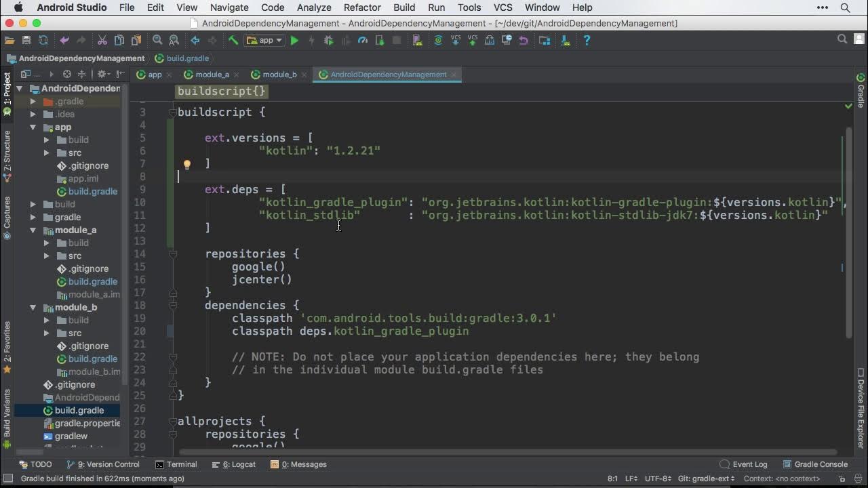The image size is (868, 488).
Task: Click the Revert purple arrow icon
Action: point(524,41)
